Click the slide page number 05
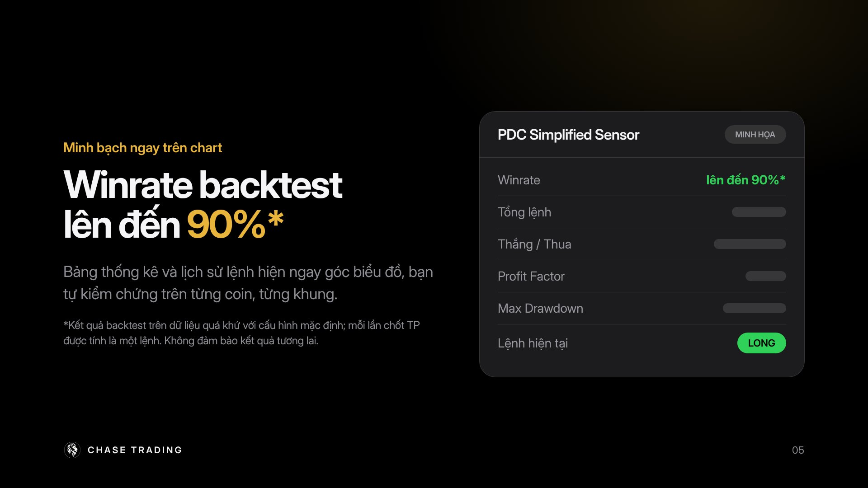Viewport: 868px width, 488px height. click(x=798, y=450)
